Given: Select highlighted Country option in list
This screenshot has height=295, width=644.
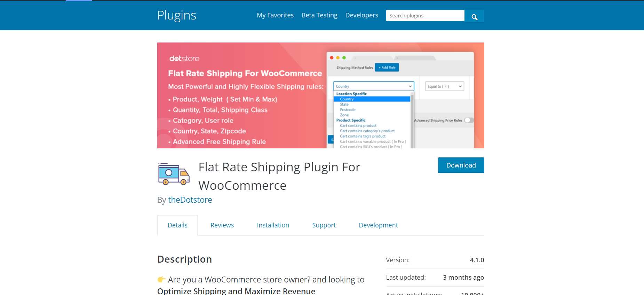Looking at the screenshot, I should tap(372, 99).
